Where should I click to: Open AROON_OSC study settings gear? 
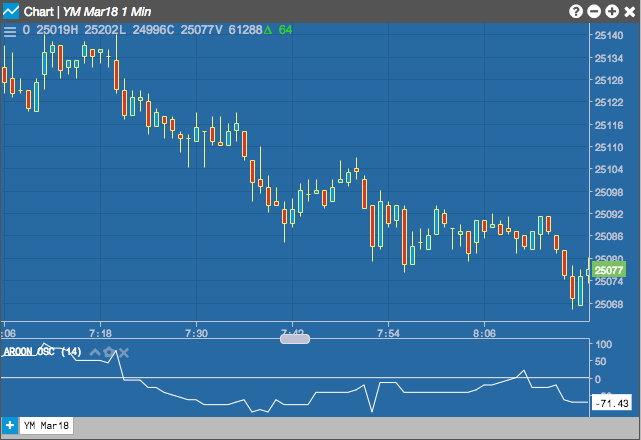[x=109, y=352]
